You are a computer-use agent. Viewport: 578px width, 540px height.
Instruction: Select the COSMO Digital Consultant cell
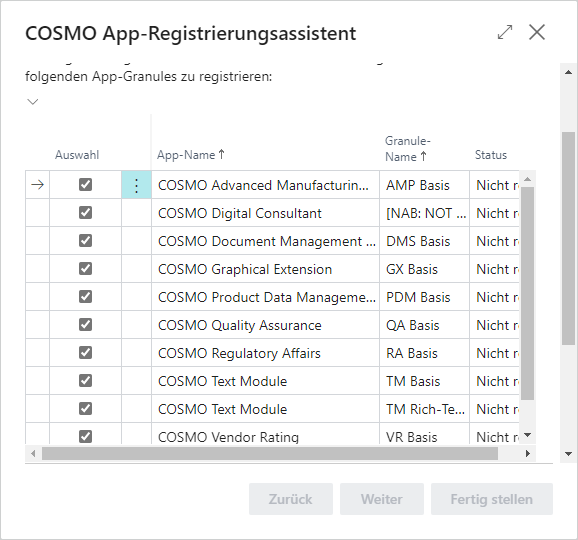point(265,213)
